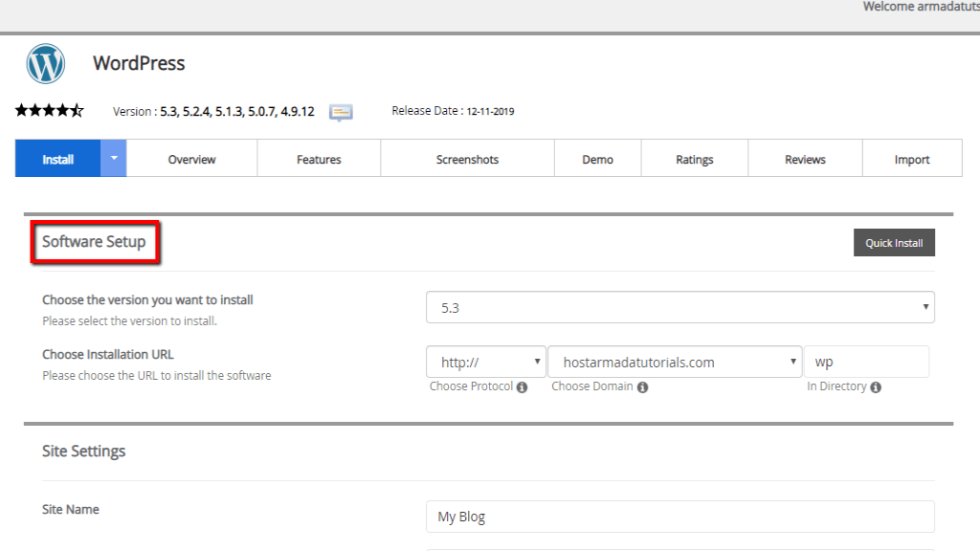This screenshot has width=980, height=551.
Task: Click the version list 5.3, 5.2.4 text
Action: 237,111
